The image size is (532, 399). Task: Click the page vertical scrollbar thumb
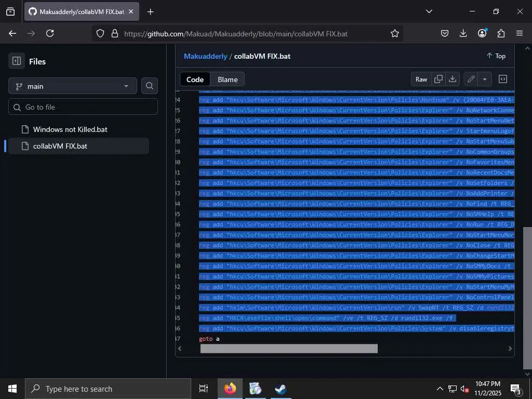pyautogui.click(x=527, y=298)
